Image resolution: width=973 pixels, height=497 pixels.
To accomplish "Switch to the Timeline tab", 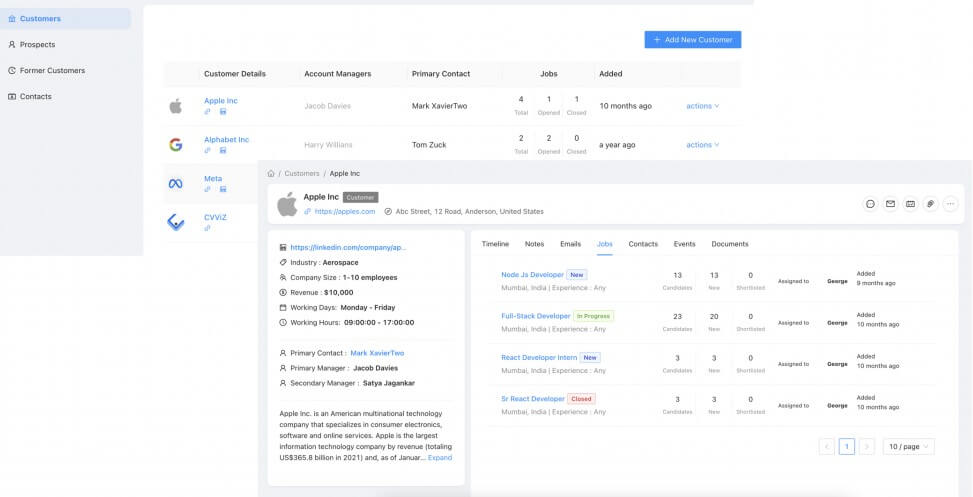I will pyautogui.click(x=495, y=244).
